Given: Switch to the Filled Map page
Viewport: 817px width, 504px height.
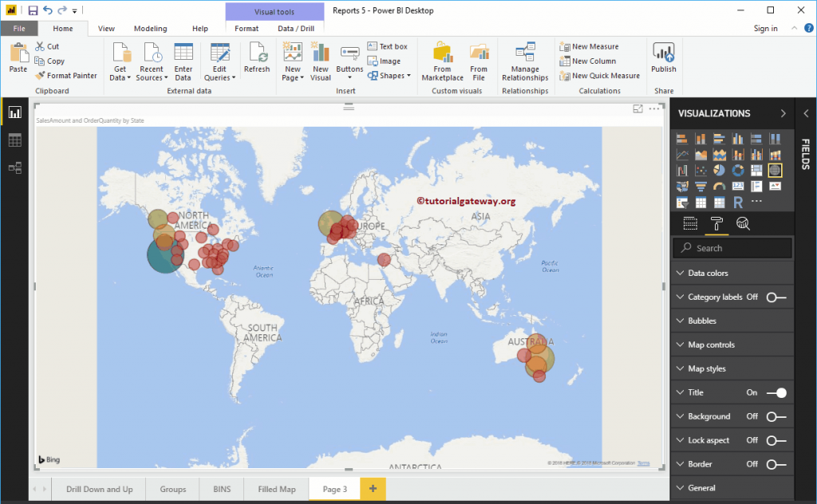Looking at the screenshot, I should (x=276, y=489).
